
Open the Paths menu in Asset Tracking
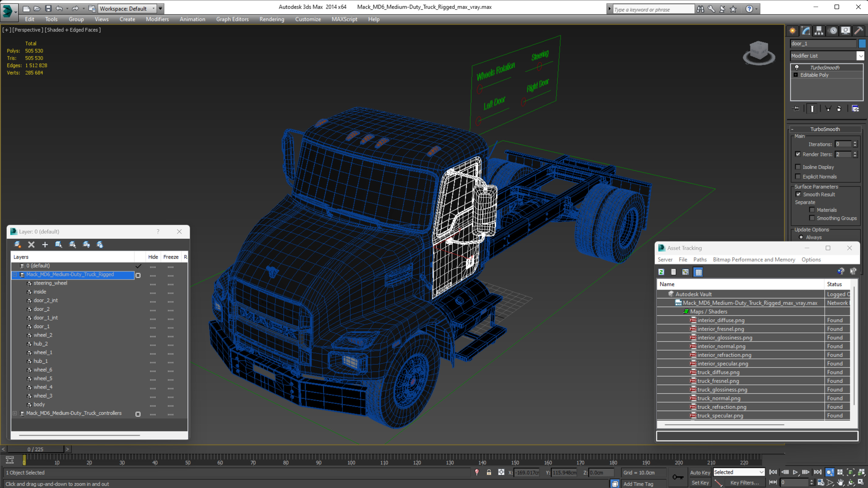700,259
